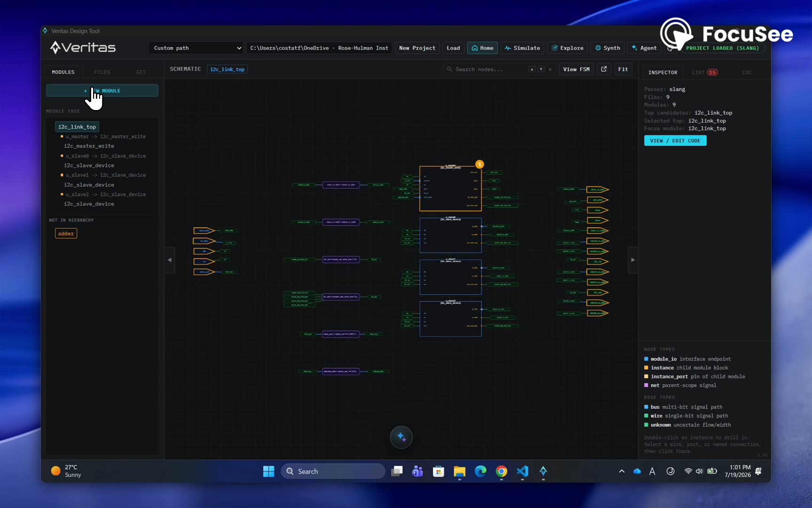
Task: Click the View FSM button
Action: coord(576,69)
